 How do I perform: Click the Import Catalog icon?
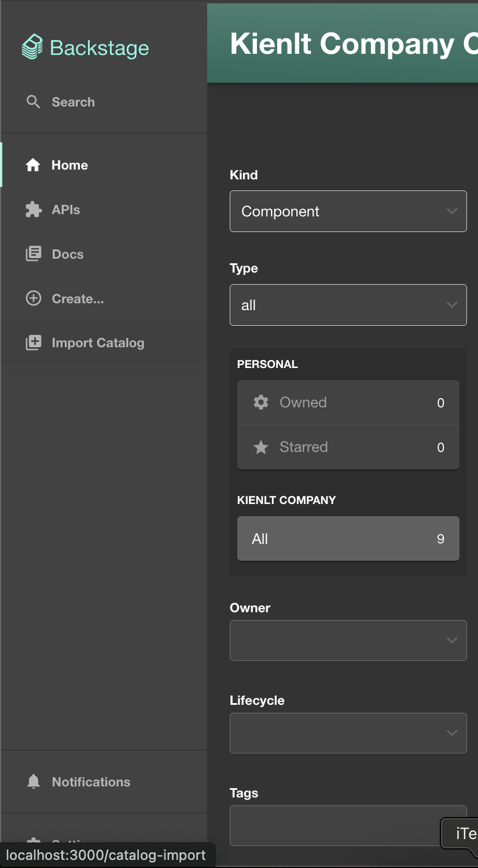pyautogui.click(x=33, y=343)
